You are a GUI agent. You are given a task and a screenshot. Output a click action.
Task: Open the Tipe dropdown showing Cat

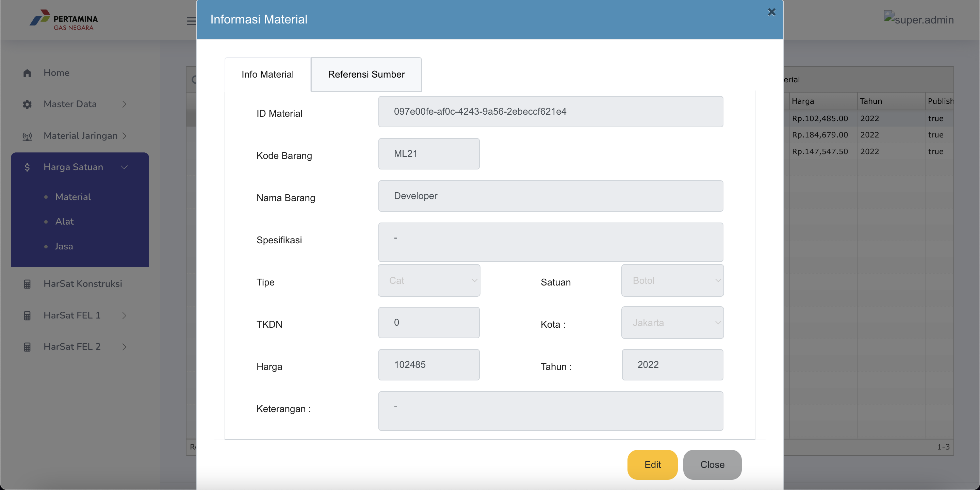coord(429,280)
